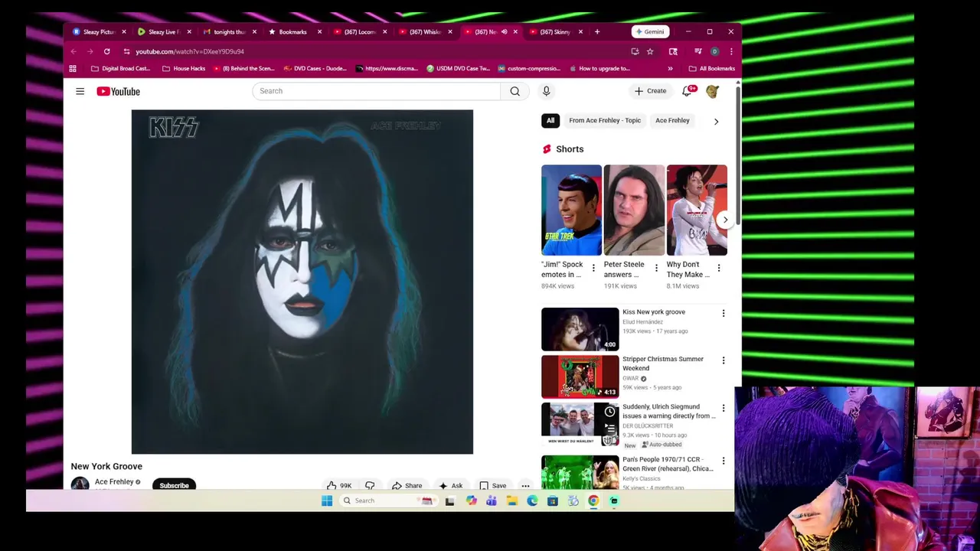Viewport: 980px width, 551px height.
Task: Like the New York Groove video
Action: click(x=339, y=485)
